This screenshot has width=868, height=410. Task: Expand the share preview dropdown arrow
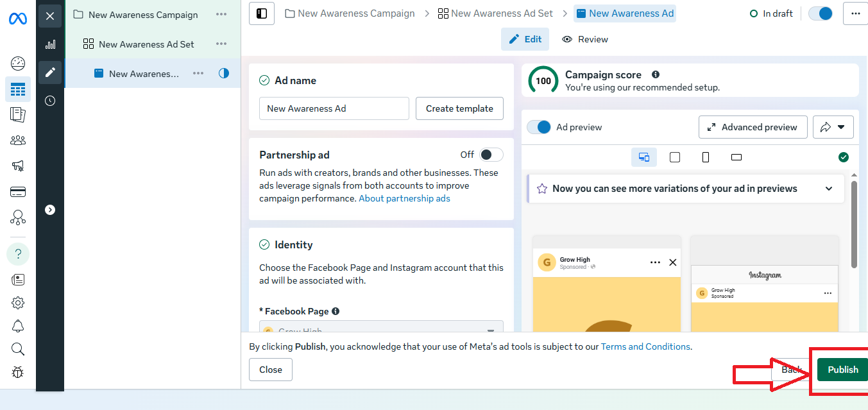point(840,127)
